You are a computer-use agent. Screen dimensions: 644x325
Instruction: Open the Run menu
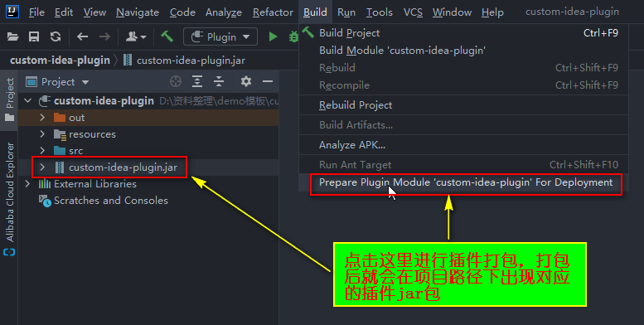(346, 12)
